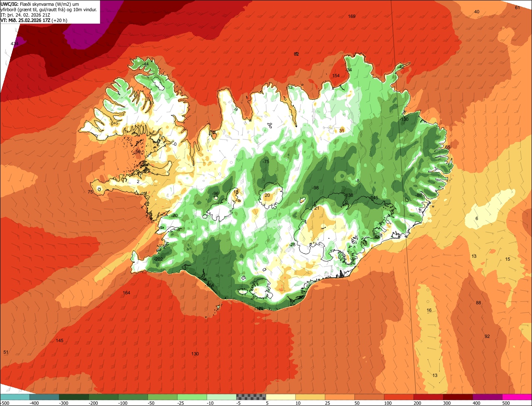The height and width of the screenshot is (406, 532).
Task: Select the map value -96
Action: [215, 193]
